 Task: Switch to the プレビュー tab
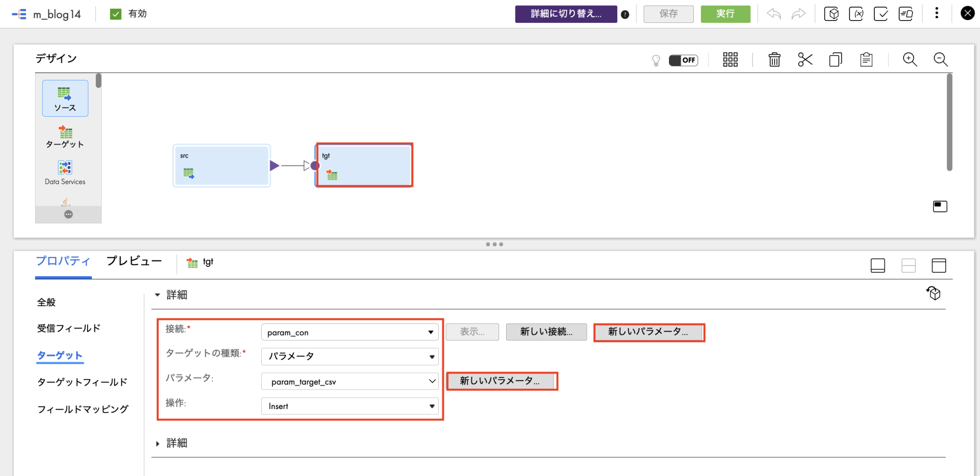[134, 261]
